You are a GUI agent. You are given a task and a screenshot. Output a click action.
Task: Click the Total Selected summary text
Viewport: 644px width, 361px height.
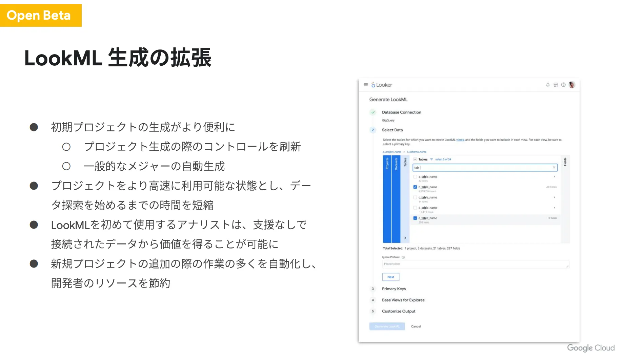pos(421,248)
